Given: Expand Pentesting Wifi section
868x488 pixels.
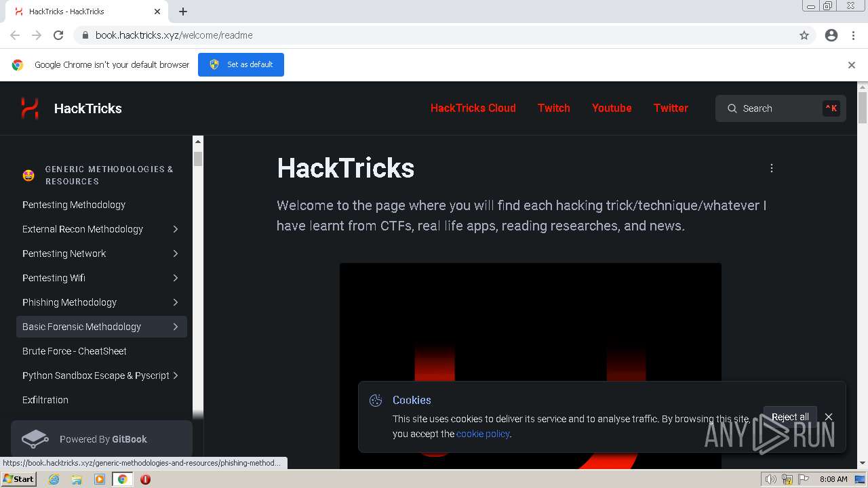Looking at the screenshot, I should point(176,278).
